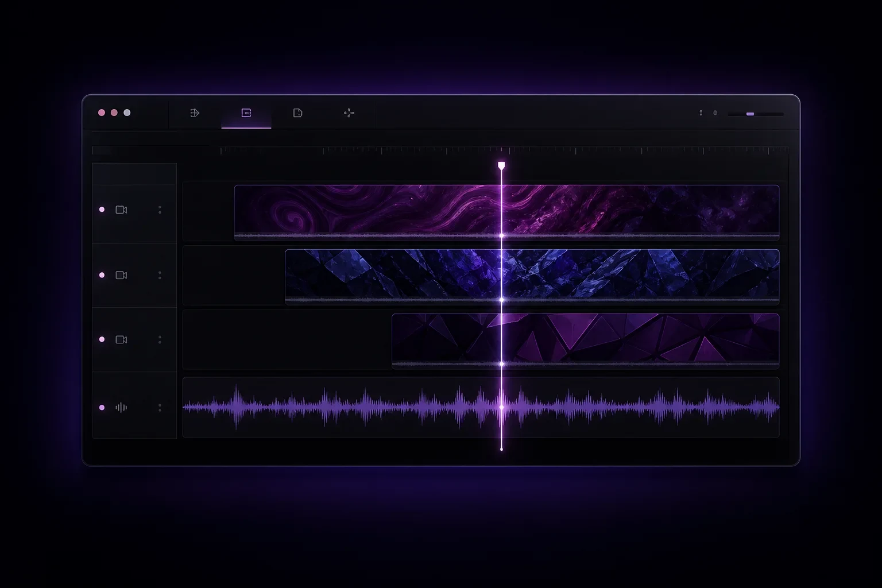Click the waveform icon on the audio track
The height and width of the screenshot is (588, 882).
click(121, 408)
